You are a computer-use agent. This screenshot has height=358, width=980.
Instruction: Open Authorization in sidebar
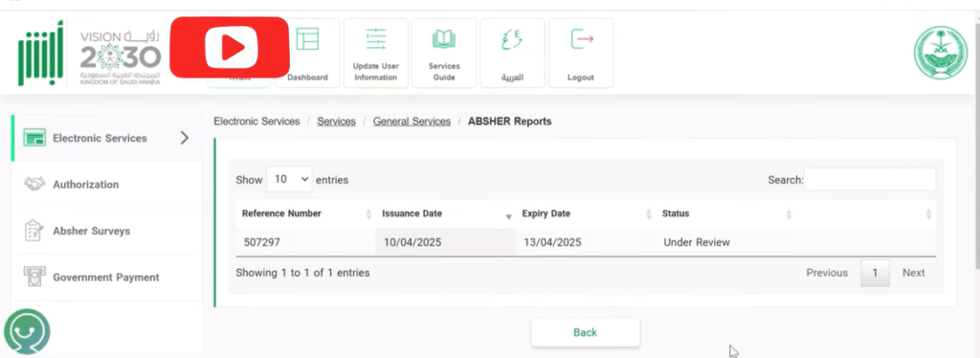click(x=107, y=185)
